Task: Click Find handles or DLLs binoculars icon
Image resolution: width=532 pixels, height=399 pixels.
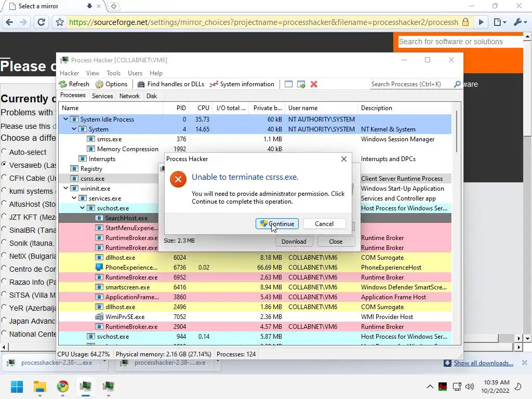Action: [141, 84]
